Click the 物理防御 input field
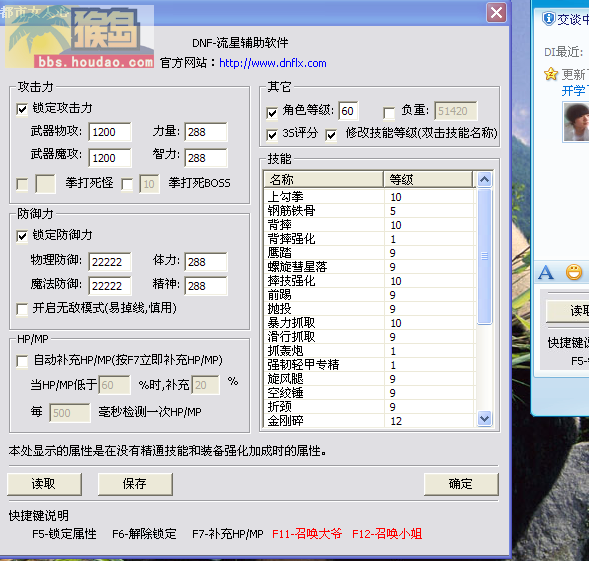The height and width of the screenshot is (561, 589). (x=110, y=262)
